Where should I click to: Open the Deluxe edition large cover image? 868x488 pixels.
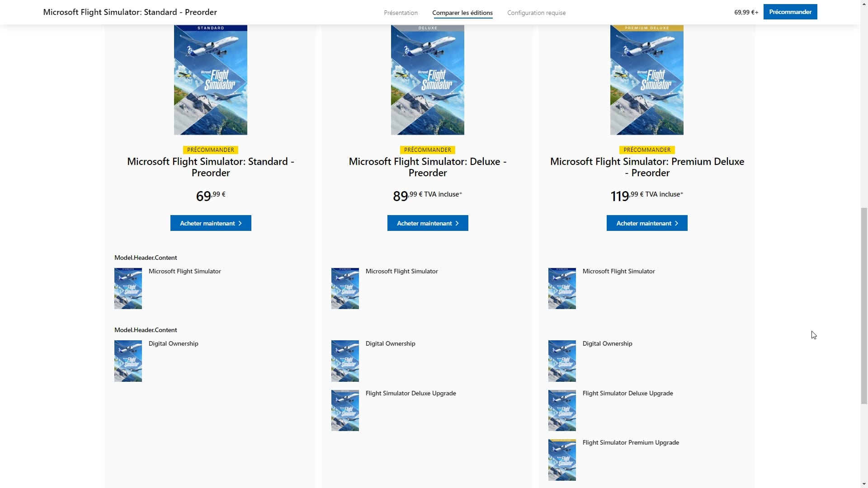coord(428,80)
